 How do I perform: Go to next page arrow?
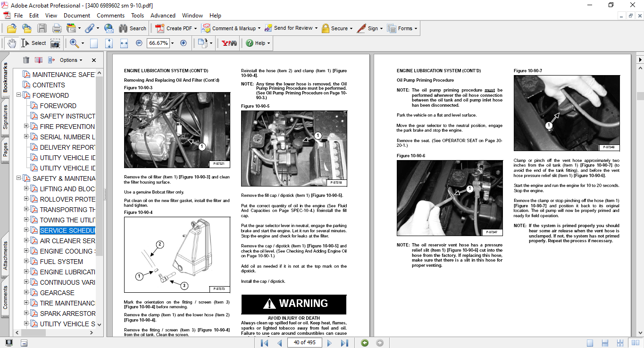330,343
